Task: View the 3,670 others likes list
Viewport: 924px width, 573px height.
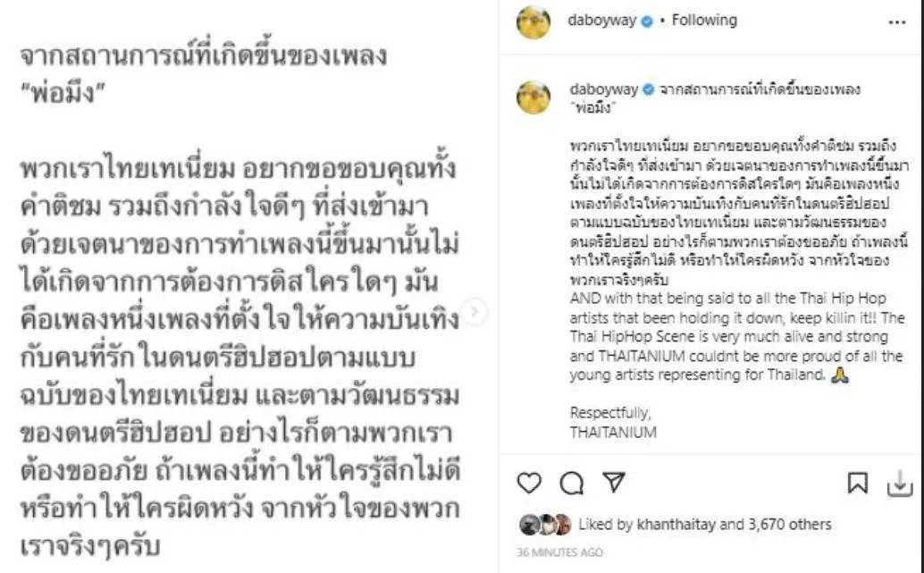Action: click(790, 524)
